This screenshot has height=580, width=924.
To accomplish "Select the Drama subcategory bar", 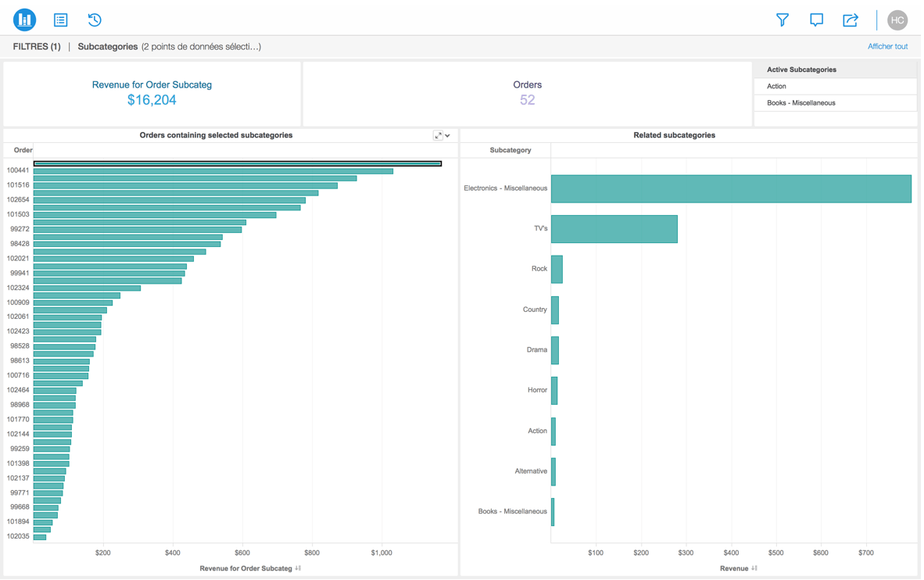I will click(555, 350).
